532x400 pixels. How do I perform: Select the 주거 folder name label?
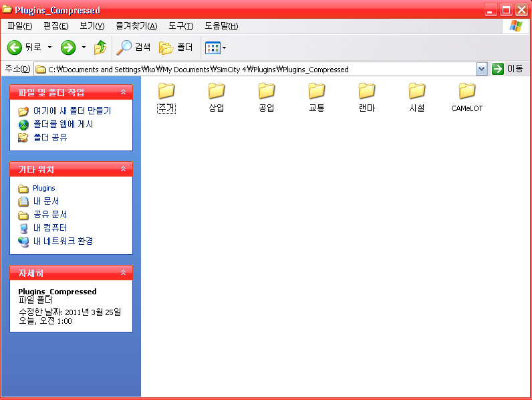(x=166, y=108)
